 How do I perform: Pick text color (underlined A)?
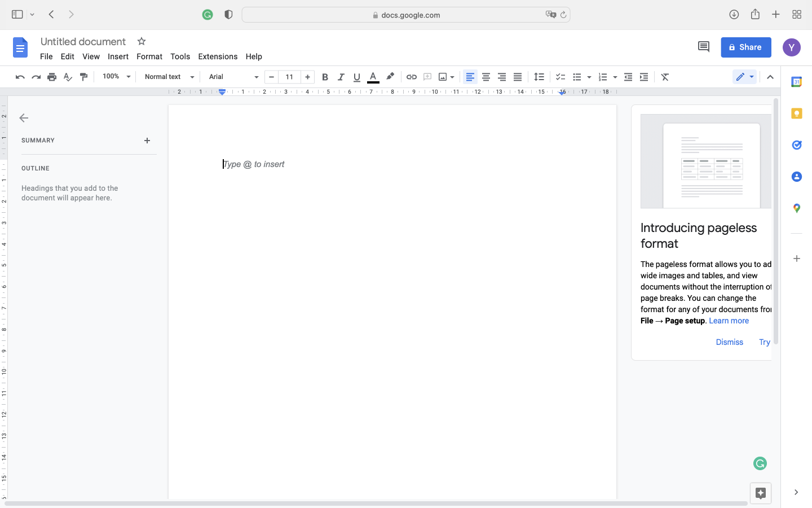pos(373,77)
